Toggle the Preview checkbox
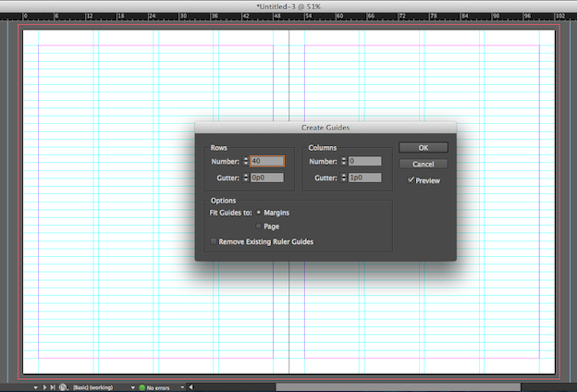Image resolution: width=577 pixels, height=392 pixels. (x=411, y=180)
